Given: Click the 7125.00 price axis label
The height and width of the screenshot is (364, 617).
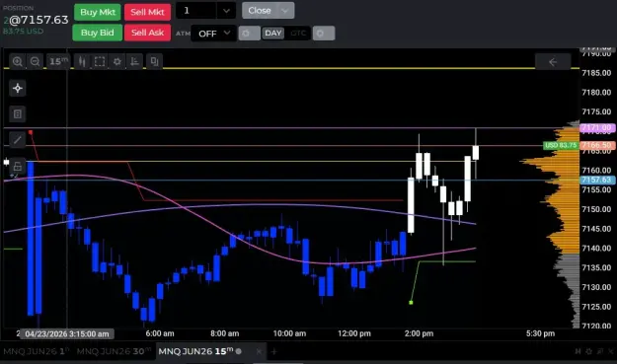Looking at the screenshot, I should [x=596, y=306].
